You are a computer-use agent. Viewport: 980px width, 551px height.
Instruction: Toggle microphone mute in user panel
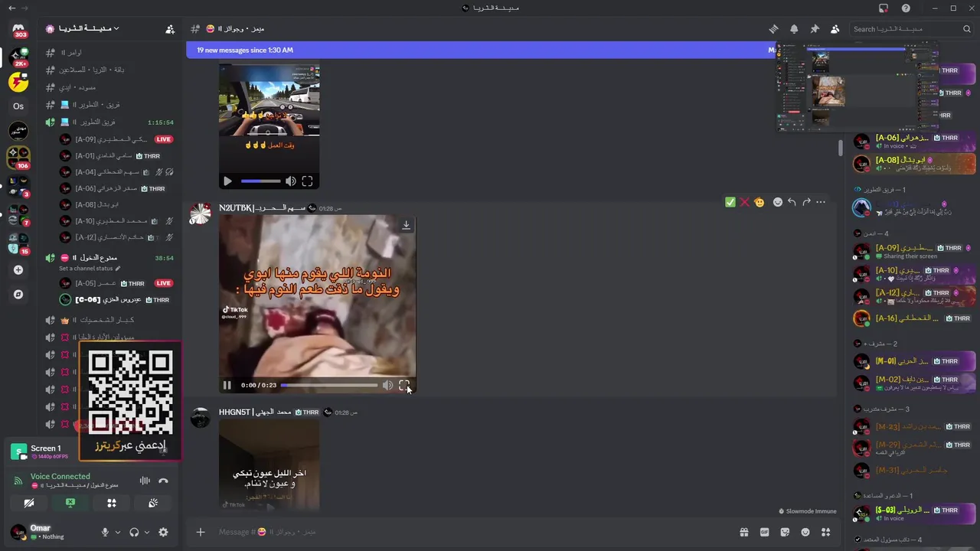pos(105,532)
